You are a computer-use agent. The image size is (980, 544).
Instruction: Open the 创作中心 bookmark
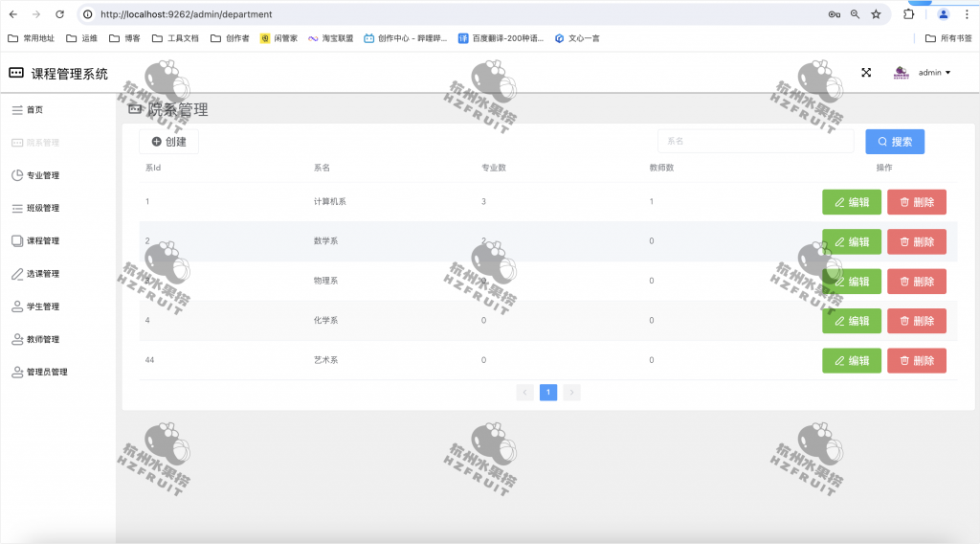[x=406, y=38]
